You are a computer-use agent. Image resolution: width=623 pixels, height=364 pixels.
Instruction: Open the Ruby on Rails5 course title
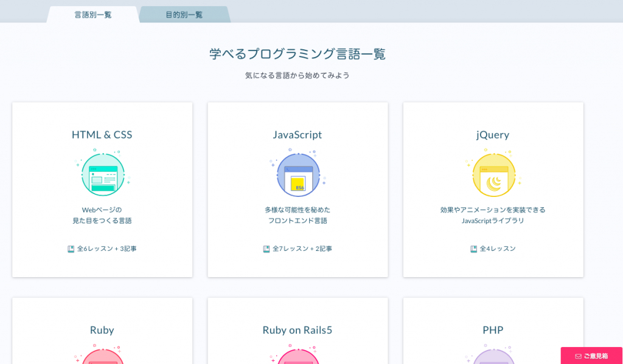click(298, 330)
